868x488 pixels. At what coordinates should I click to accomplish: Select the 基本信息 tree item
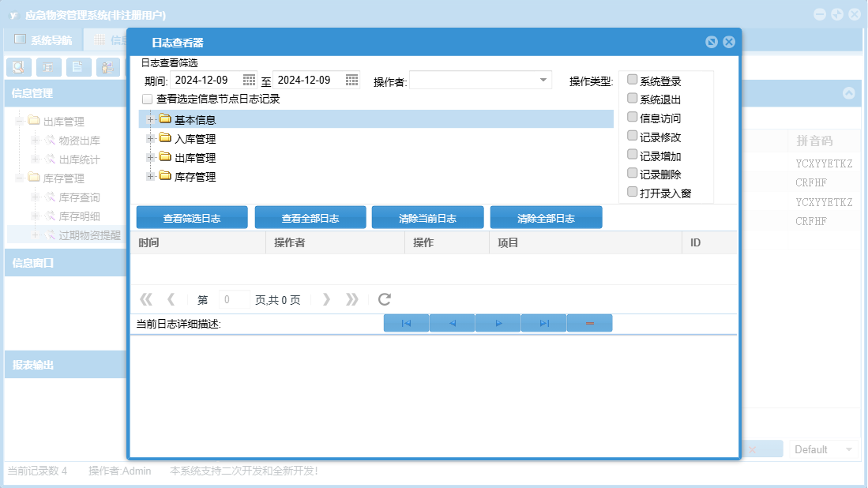coord(195,120)
